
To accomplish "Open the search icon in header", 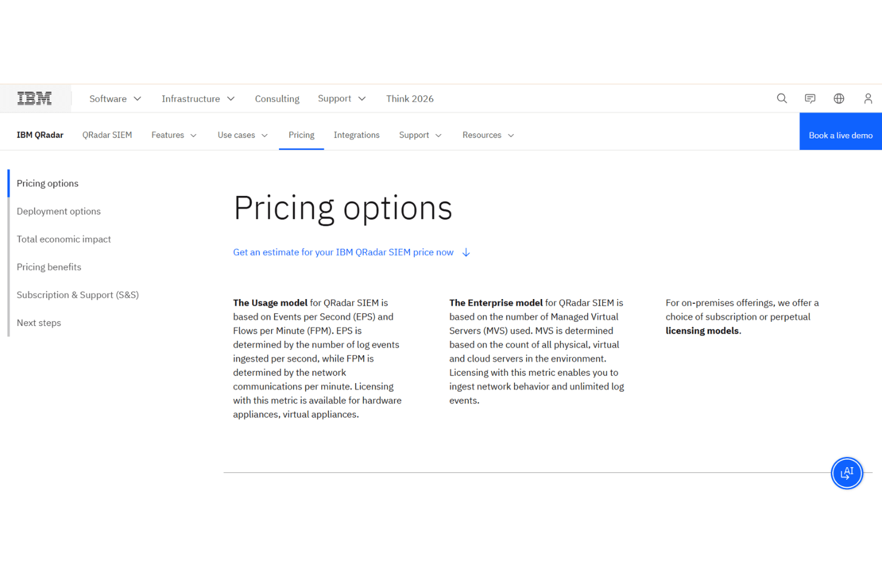I will [782, 98].
